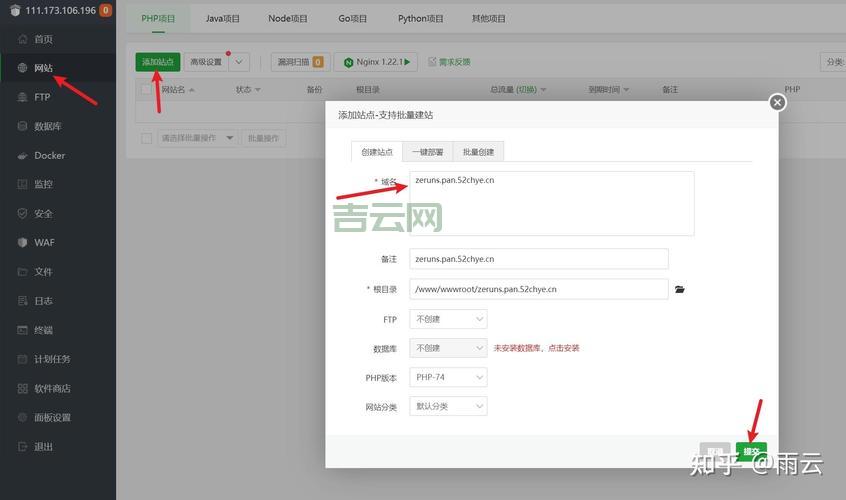Click the 需求反馈 edit icon

pyautogui.click(x=432, y=61)
